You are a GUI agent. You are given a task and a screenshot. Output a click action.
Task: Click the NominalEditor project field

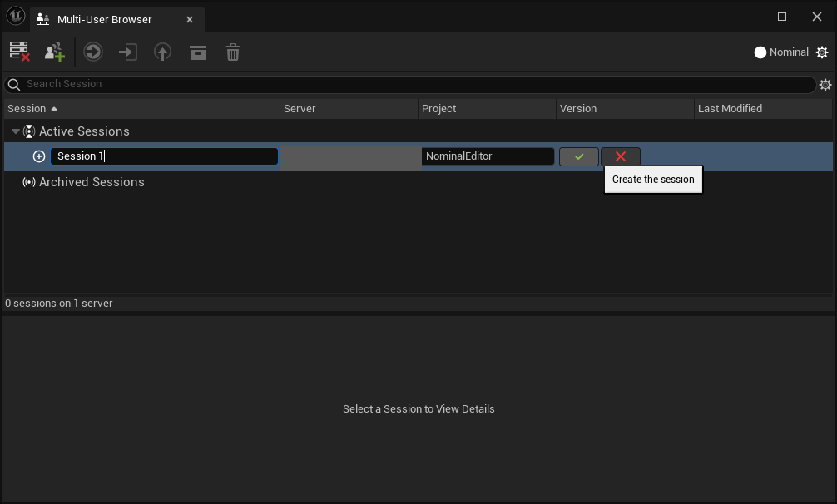tap(488, 156)
